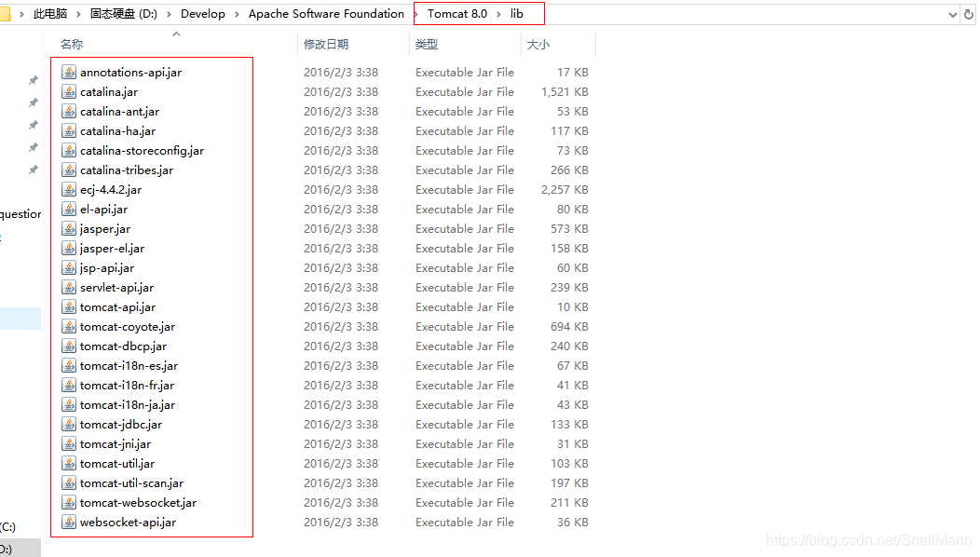This screenshot has height=557, width=980.
Task: Refresh the folder with the address bar button
Action: [969, 14]
